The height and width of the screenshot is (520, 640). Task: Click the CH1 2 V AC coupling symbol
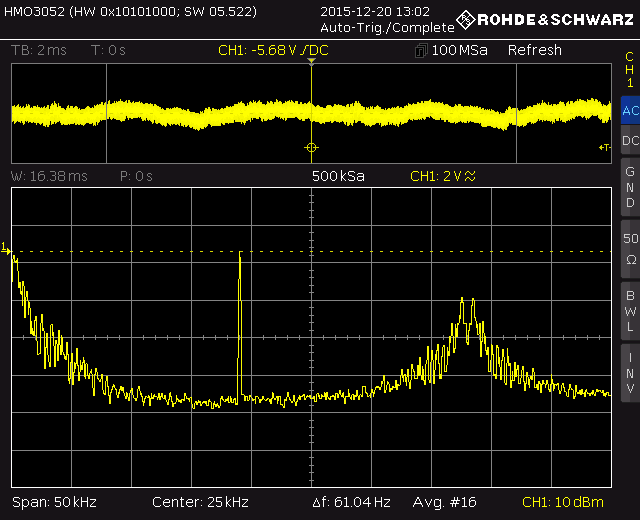click(x=472, y=176)
